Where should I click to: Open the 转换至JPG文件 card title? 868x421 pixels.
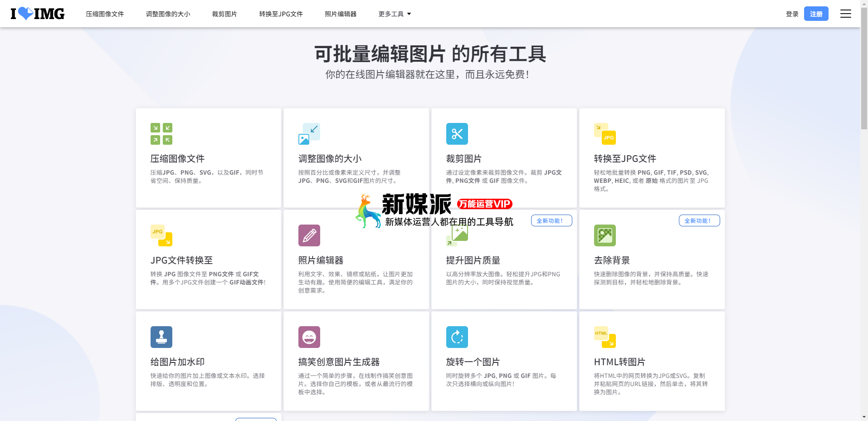tap(625, 159)
